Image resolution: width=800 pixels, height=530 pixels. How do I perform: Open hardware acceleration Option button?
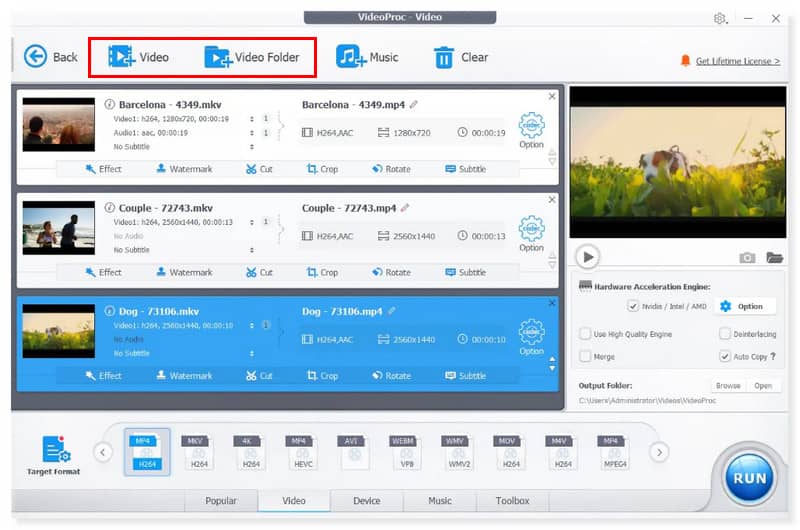click(x=745, y=306)
